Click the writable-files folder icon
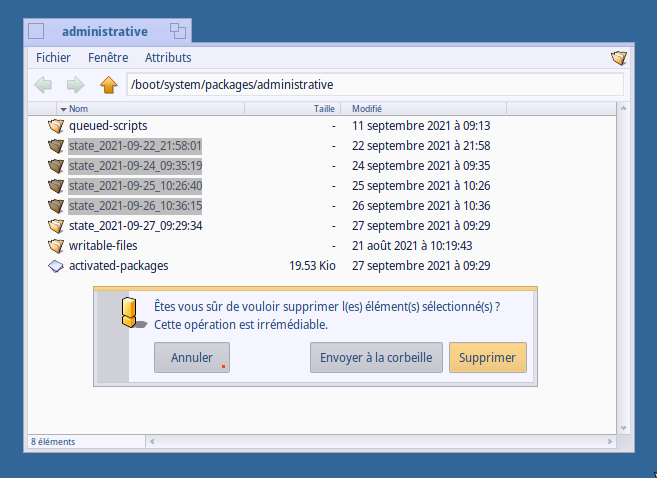657x478 pixels. (x=56, y=246)
